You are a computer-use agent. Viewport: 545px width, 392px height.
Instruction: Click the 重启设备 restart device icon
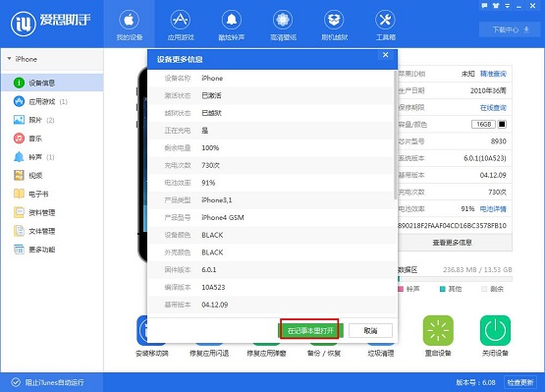pyautogui.click(x=438, y=330)
